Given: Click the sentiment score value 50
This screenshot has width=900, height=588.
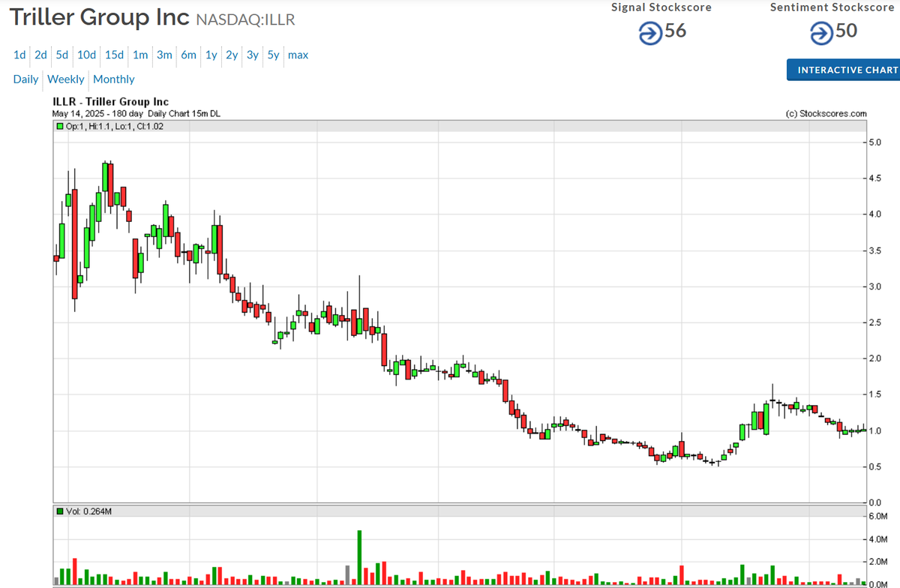Looking at the screenshot, I should click(847, 31).
